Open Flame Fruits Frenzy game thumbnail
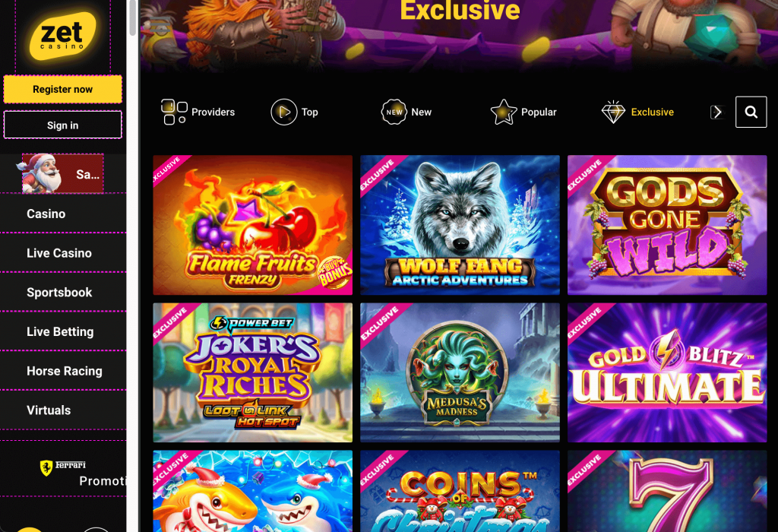778x532 pixels. coord(252,225)
